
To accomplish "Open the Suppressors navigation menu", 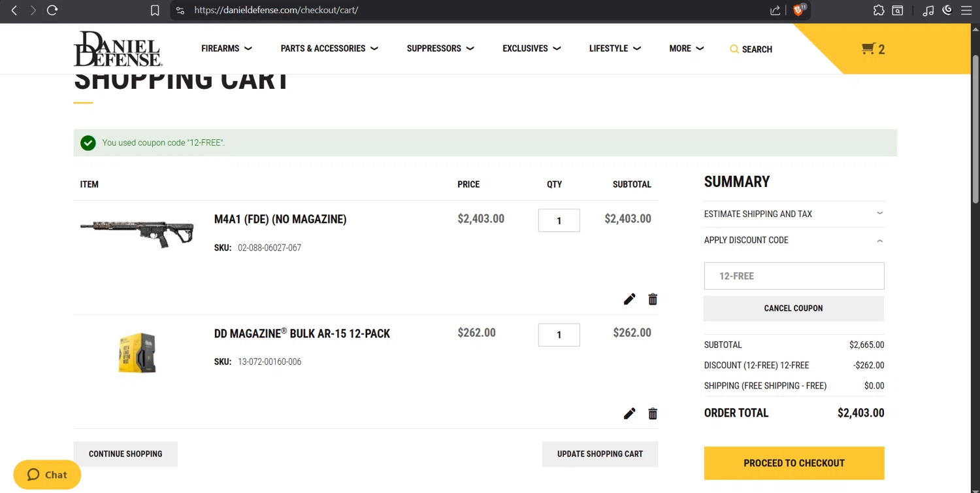I will (x=440, y=48).
